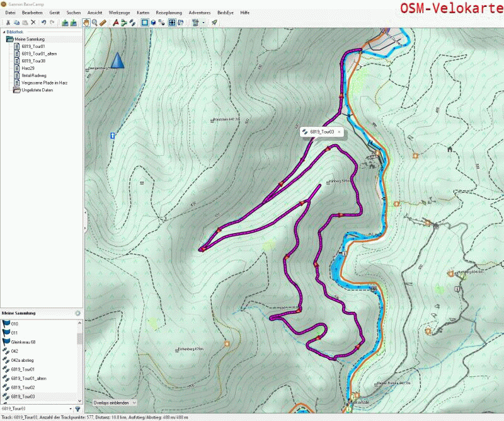The image size is (504, 421).
Task: Click the collection list scrollbar down arrow
Action: pyautogui.click(x=80, y=401)
